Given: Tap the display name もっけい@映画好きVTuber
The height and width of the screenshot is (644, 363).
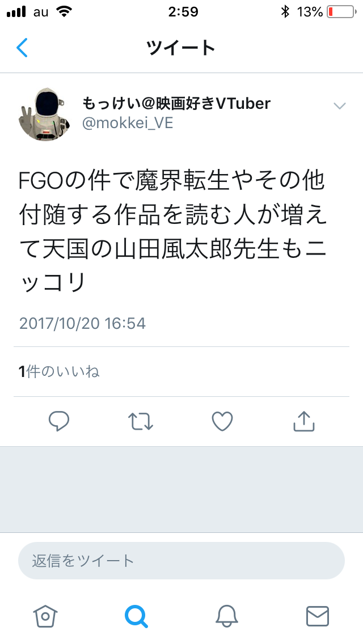Looking at the screenshot, I should (176, 103).
